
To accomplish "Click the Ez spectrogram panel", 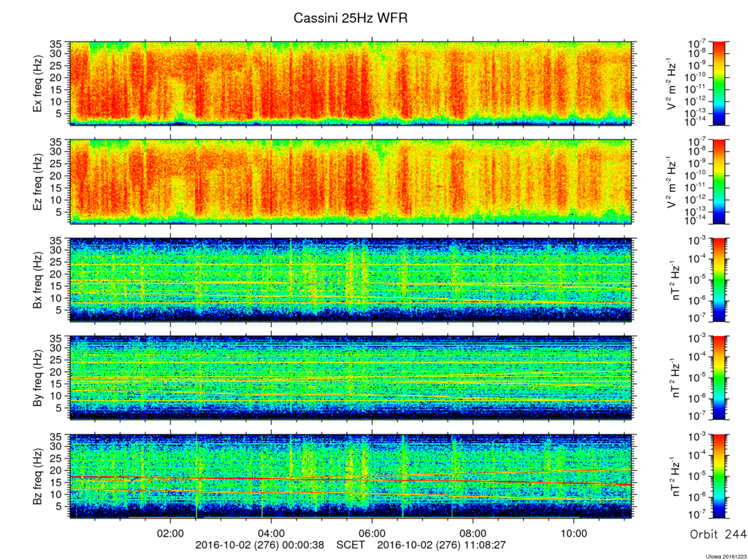I will [x=351, y=182].
